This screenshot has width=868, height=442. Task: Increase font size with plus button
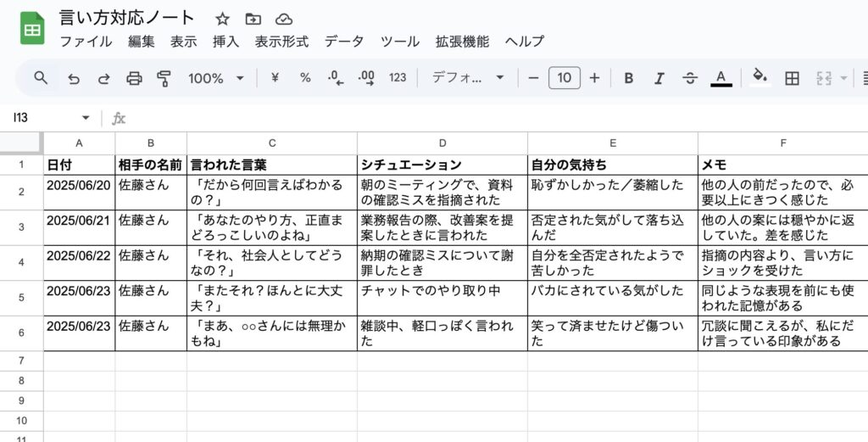594,78
